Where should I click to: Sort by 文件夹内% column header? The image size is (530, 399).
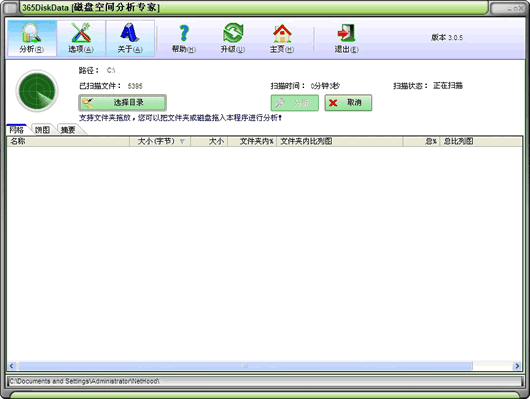[x=252, y=141]
